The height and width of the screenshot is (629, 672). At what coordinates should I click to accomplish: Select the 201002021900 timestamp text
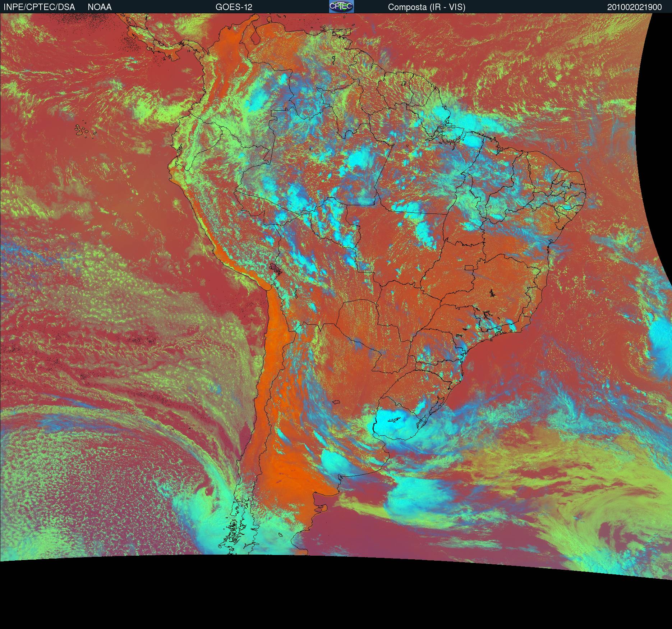(x=635, y=7)
